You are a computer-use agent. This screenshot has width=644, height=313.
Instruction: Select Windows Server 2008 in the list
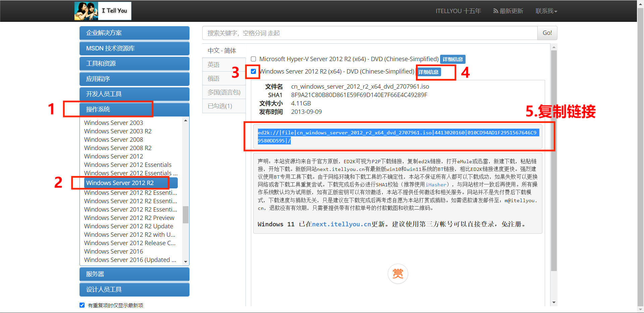pyautogui.click(x=114, y=139)
